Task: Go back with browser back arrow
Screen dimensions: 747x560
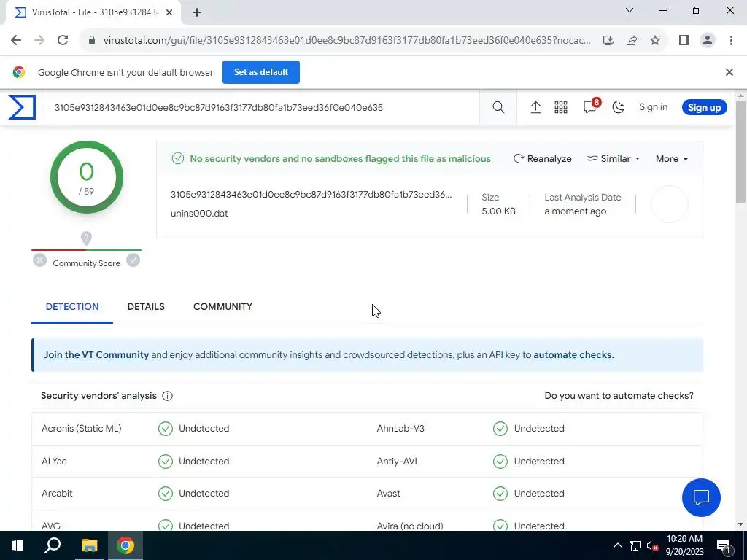Action: point(16,40)
